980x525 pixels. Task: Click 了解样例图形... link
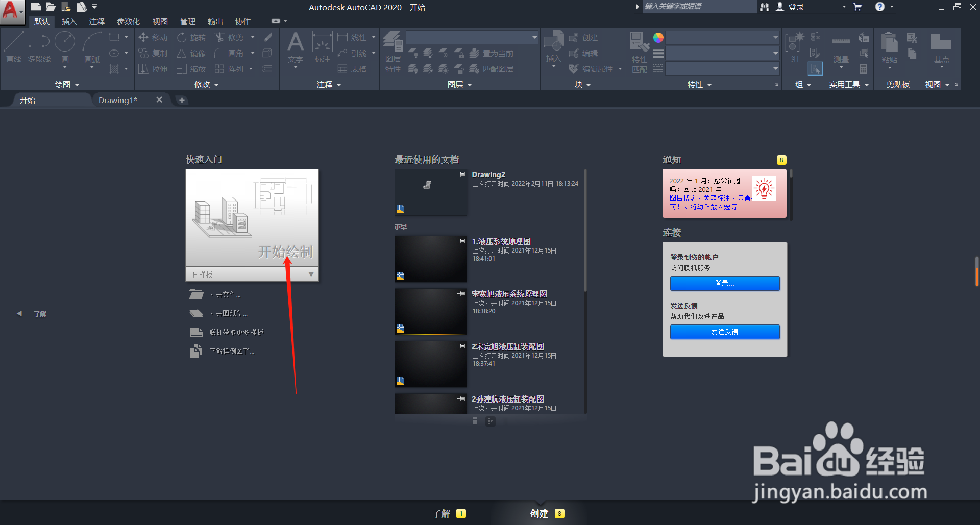tap(232, 351)
